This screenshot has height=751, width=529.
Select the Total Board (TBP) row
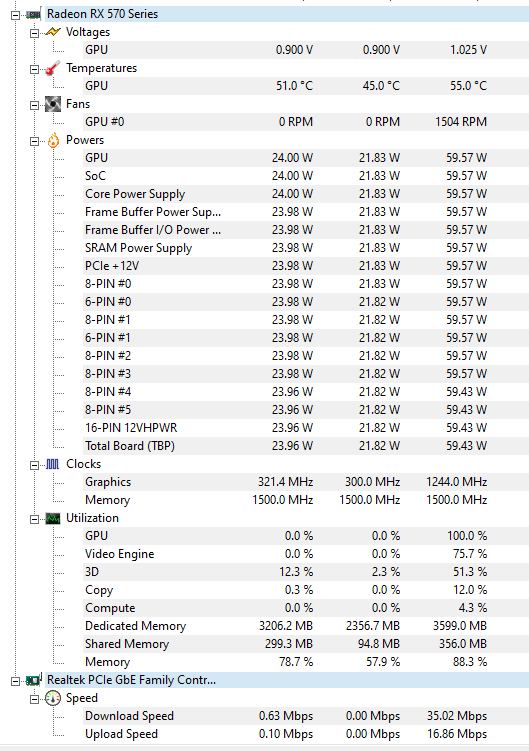(x=306, y=446)
